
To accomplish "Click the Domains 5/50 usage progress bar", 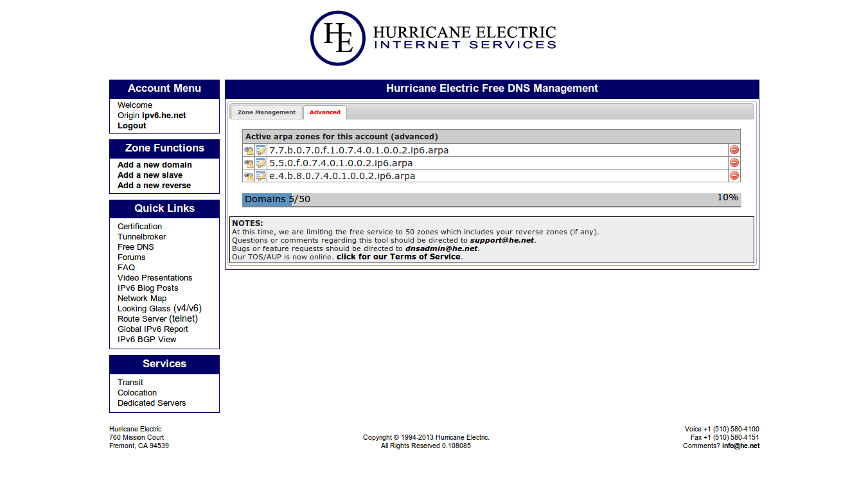I will point(492,200).
